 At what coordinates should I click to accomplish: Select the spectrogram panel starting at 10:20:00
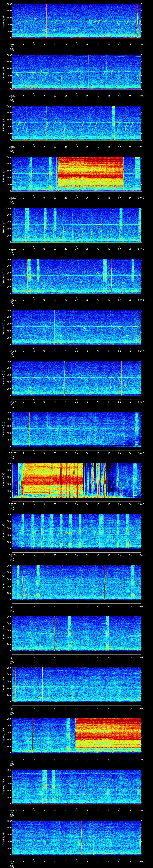(76, 225)
